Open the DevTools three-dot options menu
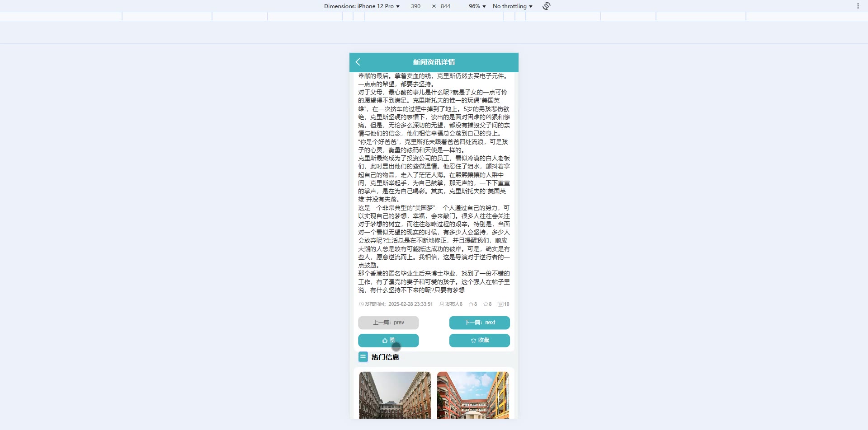The height and width of the screenshot is (430, 868). click(858, 6)
